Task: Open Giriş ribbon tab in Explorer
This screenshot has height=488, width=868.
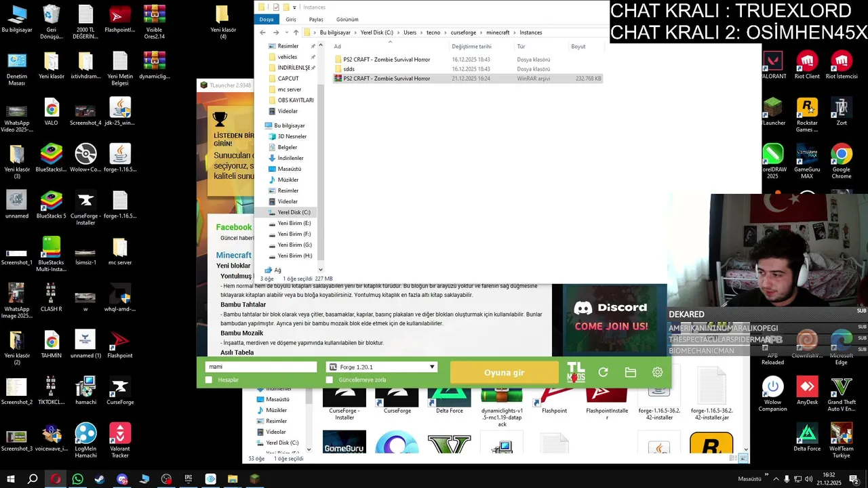Action: pyautogui.click(x=291, y=20)
